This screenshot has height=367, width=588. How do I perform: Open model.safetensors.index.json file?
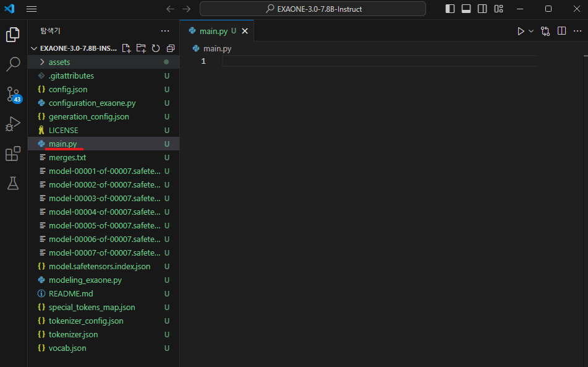[x=103, y=267]
